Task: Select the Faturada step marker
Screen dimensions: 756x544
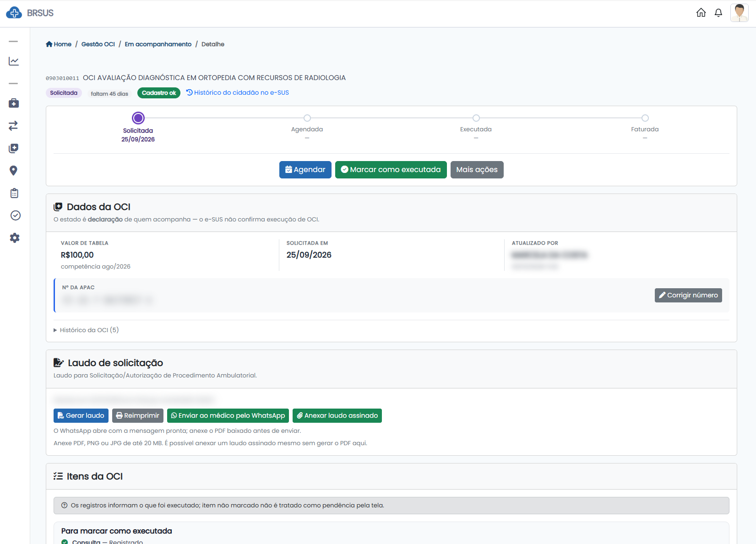Action: [x=645, y=118]
